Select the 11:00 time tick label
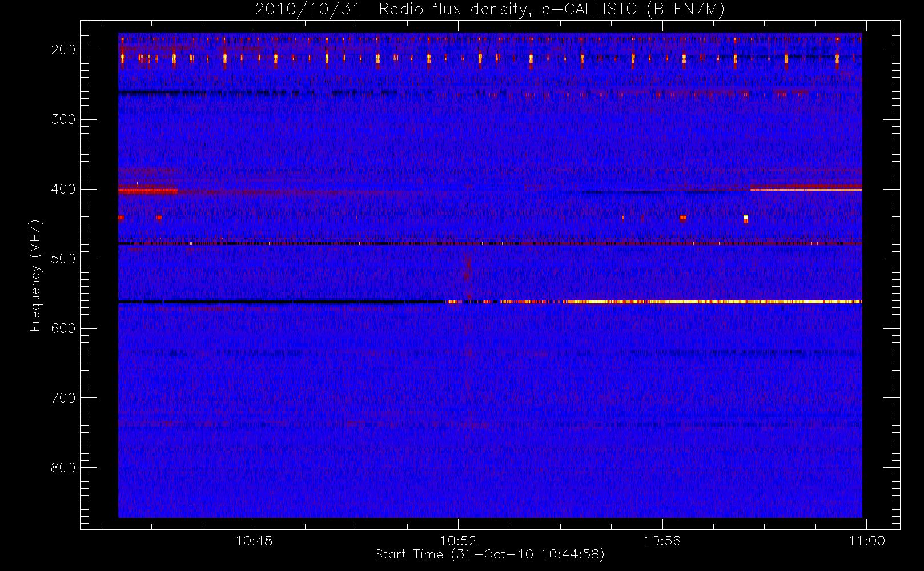The height and width of the screenshot is (571, 924). 866,541
